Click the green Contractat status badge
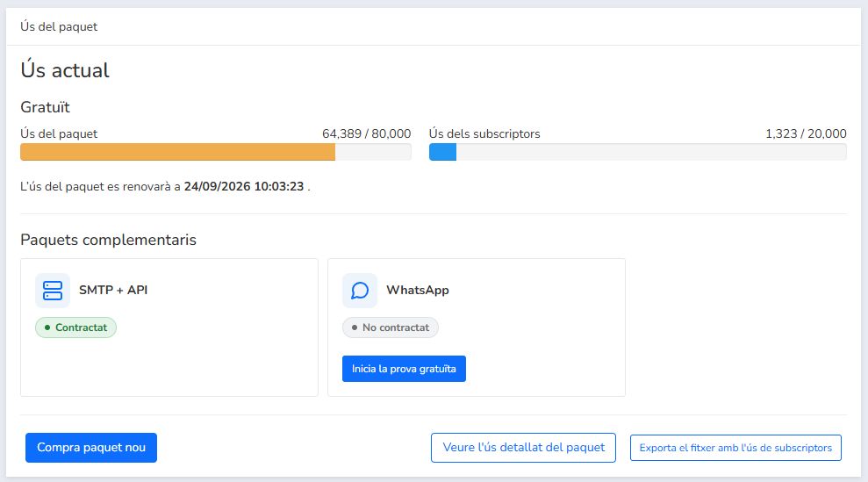The image size is (868, 482). [75, 327]
